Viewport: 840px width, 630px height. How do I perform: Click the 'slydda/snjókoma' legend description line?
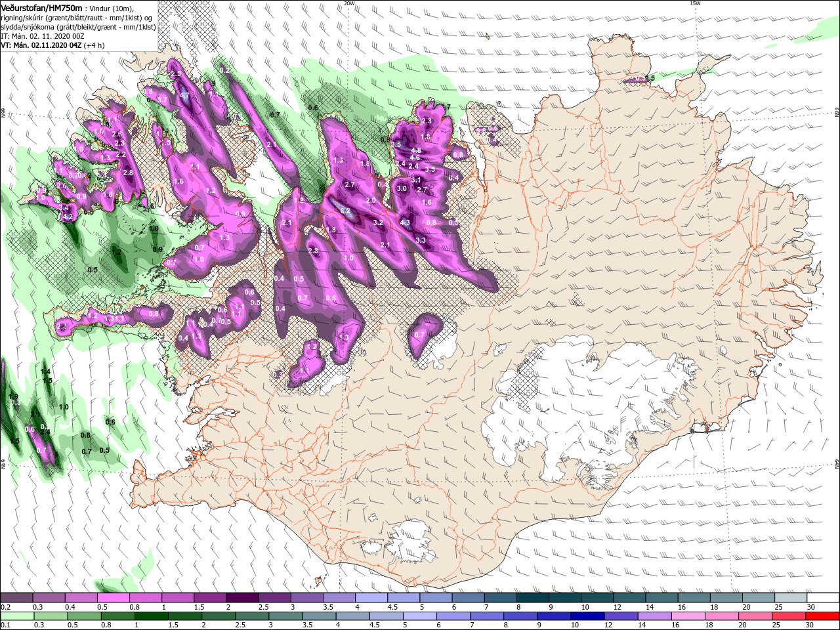78,27
